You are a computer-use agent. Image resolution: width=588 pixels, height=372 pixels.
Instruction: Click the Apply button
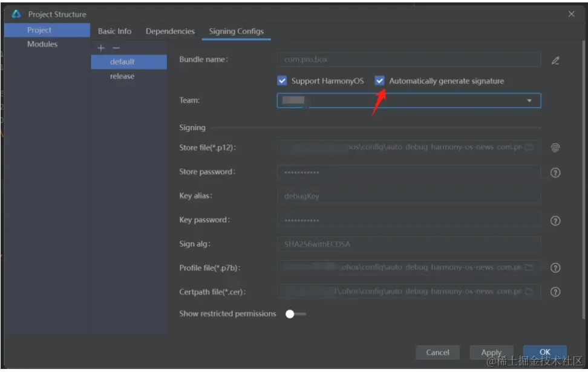pyautogui.click(x=491, y=353)
